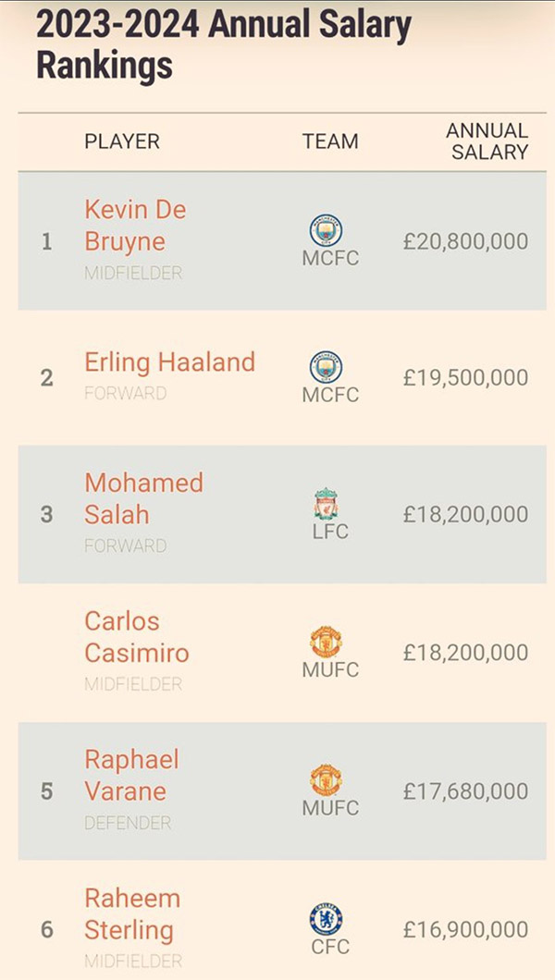Open Raphael Varane player profile
555x980 pixels.
131,776
